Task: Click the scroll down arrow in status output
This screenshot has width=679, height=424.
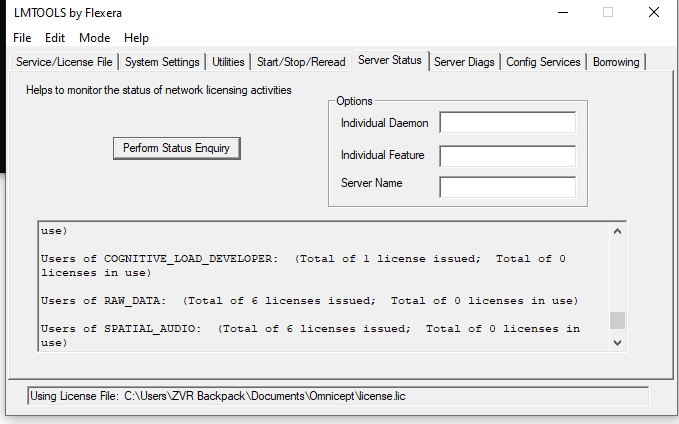Action: 617,342
